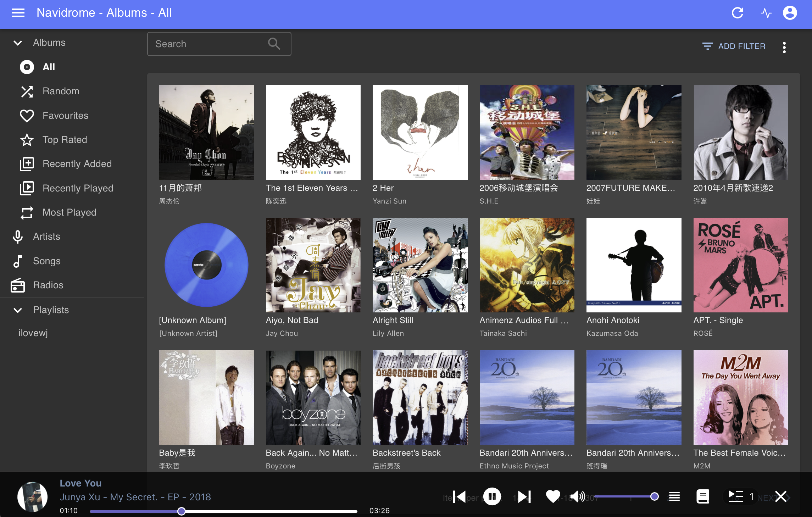Toggle the heart favourite on current song
This screenshot has height=517, width=812.
(553, 496)
